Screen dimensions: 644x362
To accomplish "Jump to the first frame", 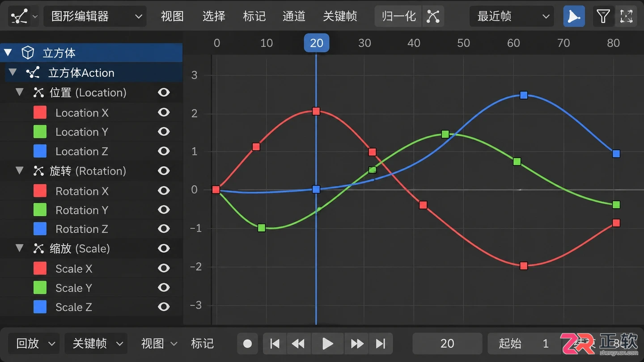I will (x=275, y=343).
